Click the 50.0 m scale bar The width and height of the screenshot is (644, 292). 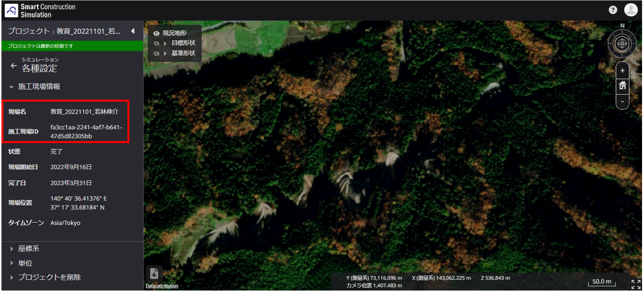click(602, 282)
